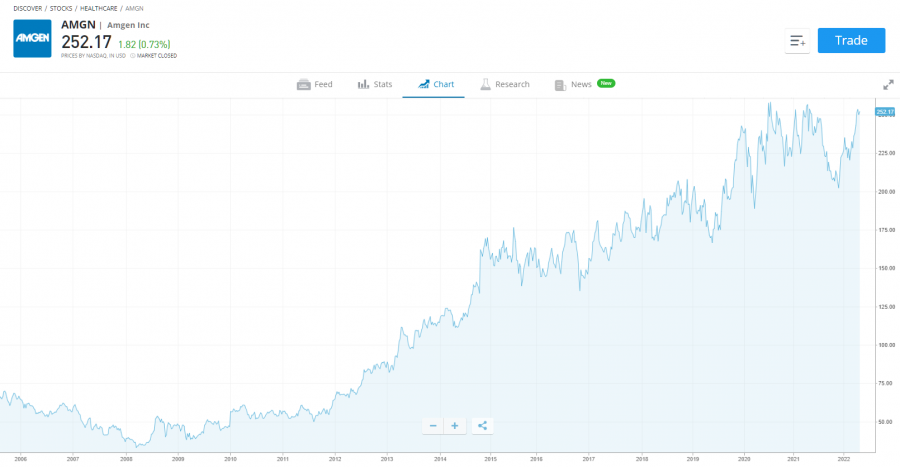Click the 2012 label on time axis
This screenshot has height=467, width=900.
click(x=335, y=459)
